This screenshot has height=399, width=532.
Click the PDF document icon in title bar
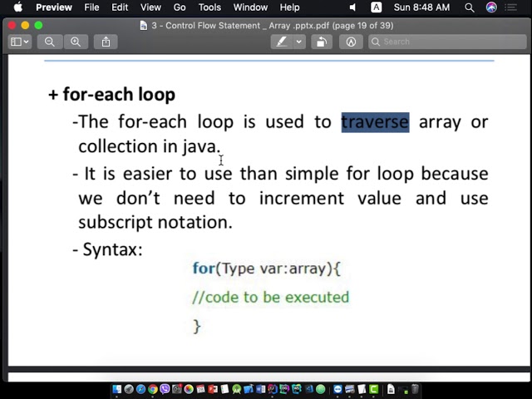[144, 26]
